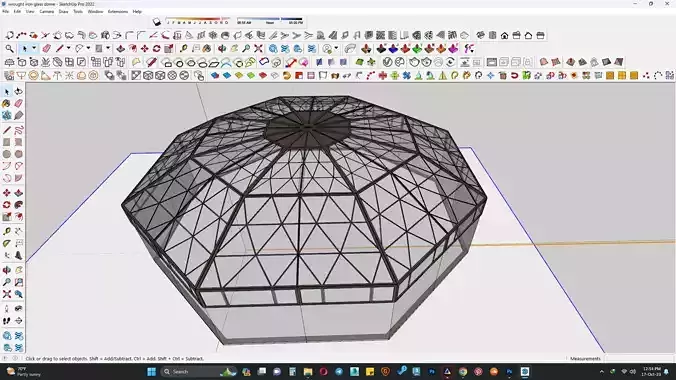The image size is (676, 380).
Task: Pick the Eraser tool in left toolbar
Action: point(18,104)
